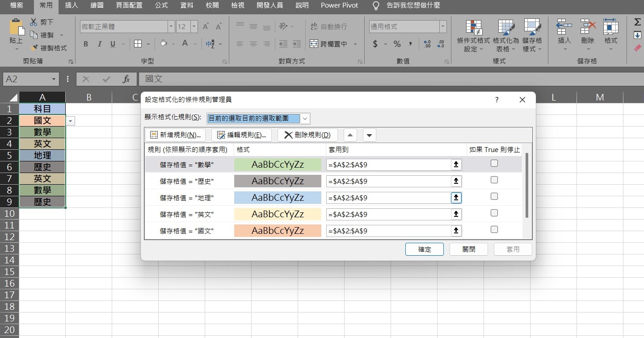
Task: Switch to the 資料 Data tab
Action: pyautogui.click(x=187, y=5)
